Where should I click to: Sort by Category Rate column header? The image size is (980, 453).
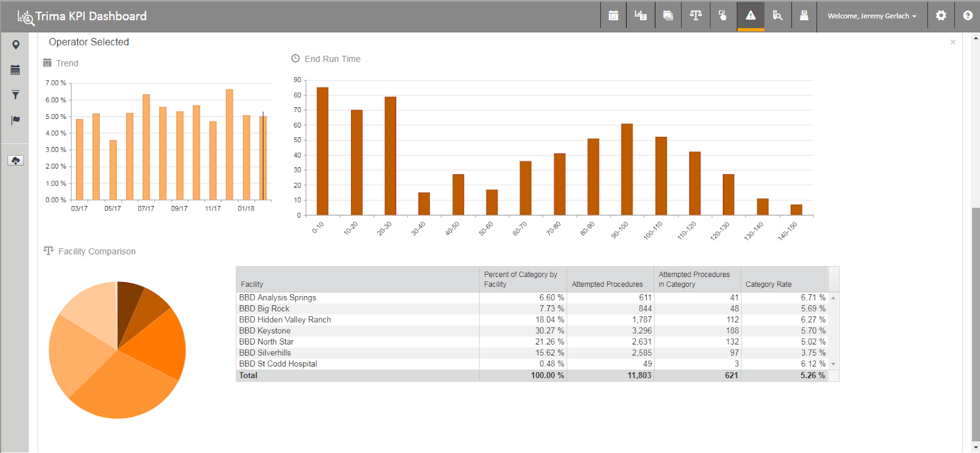point(785,279)
